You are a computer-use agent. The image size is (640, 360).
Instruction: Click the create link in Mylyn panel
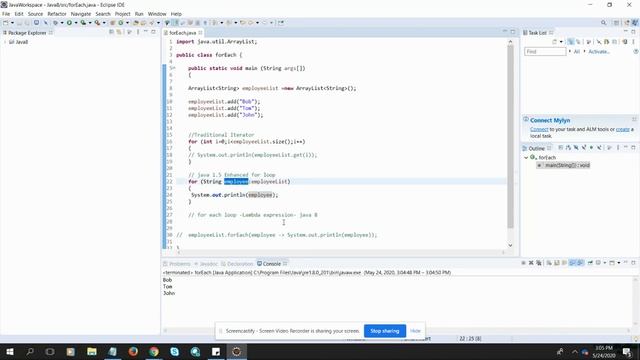point(622,129)
